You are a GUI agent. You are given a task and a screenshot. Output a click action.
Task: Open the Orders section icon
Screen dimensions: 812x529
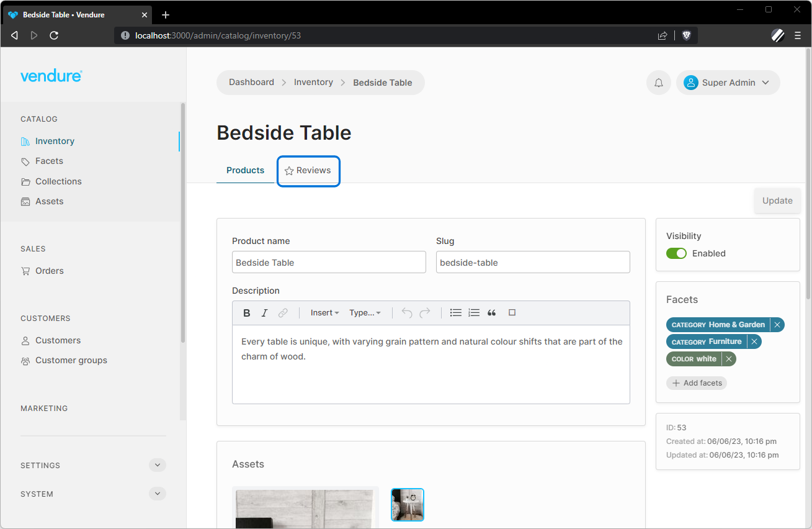point(25,271)
